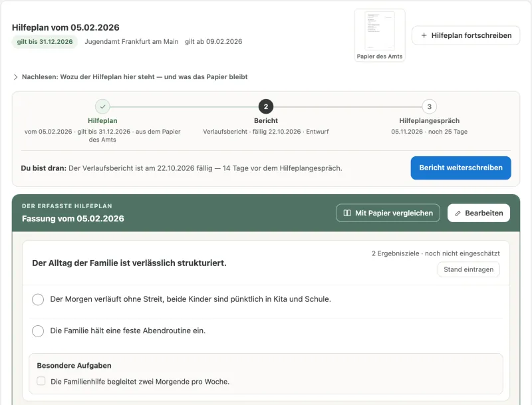532x405 pixels.
Task: Click the Hilfeplan fortschreiben button
Action: coord(465,35)
